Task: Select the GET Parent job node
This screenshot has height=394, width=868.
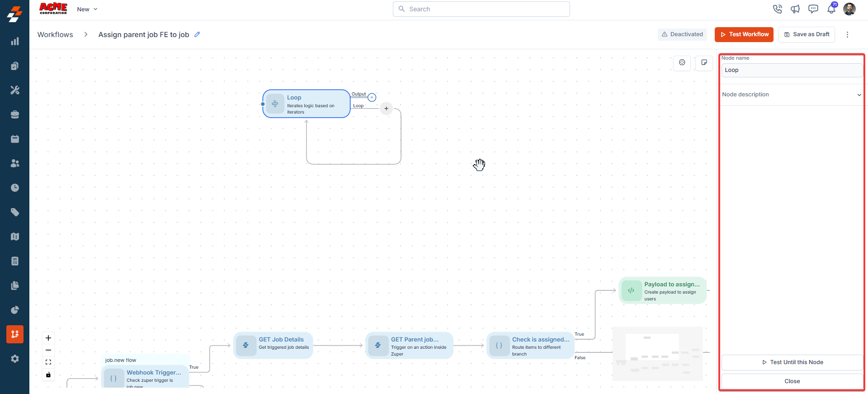Action: click(x=409, y=345)
